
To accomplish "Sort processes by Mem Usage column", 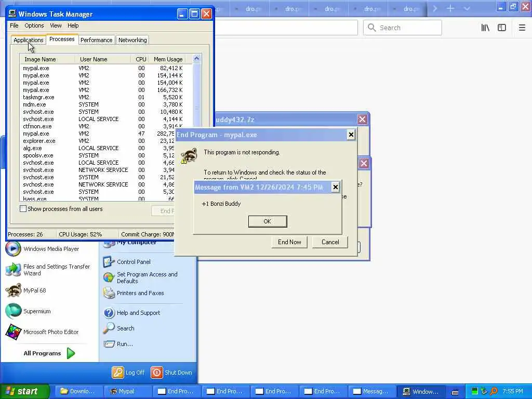I will pos(168,59).
